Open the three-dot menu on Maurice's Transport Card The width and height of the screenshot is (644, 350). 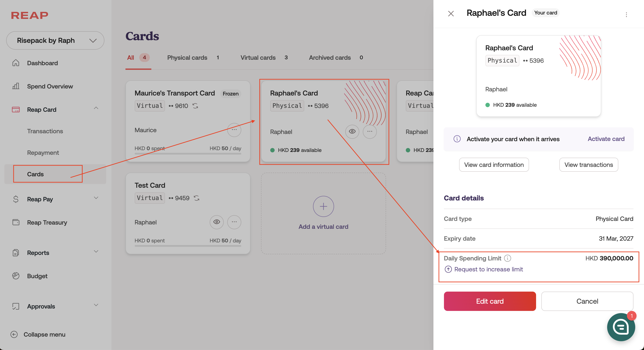pyautogui.click(x=234, y=130)
